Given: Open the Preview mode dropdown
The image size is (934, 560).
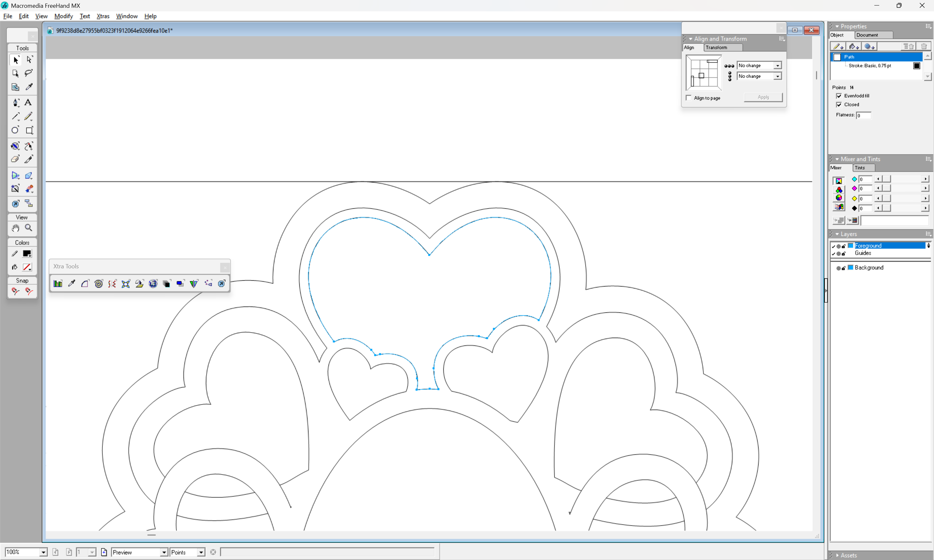Looking at the screenshot, I should click(x=164, y=552).
